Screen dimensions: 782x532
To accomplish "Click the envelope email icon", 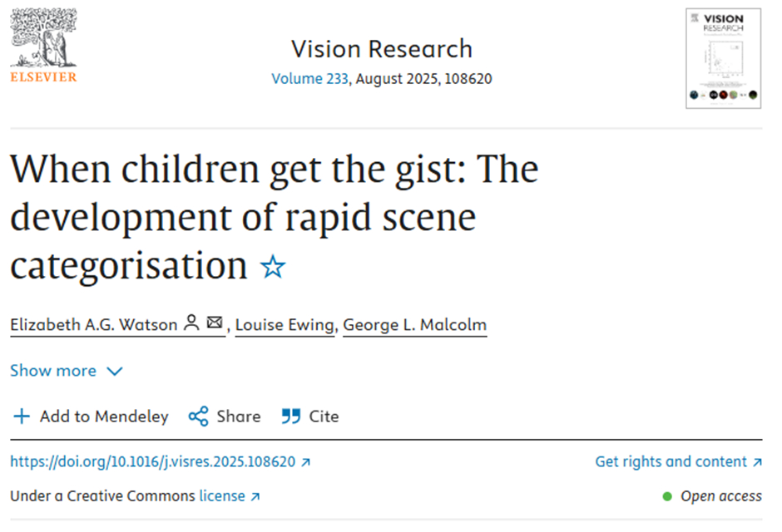I will pos(215,324).
